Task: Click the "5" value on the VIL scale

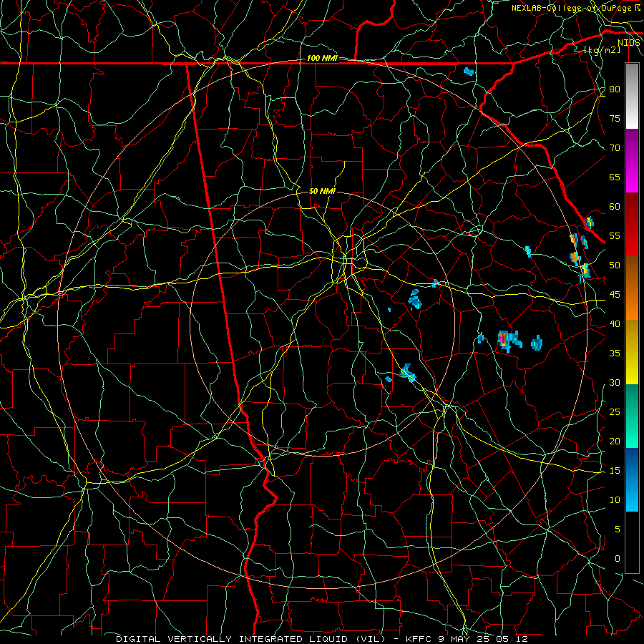Action: [x=618, y=530]
